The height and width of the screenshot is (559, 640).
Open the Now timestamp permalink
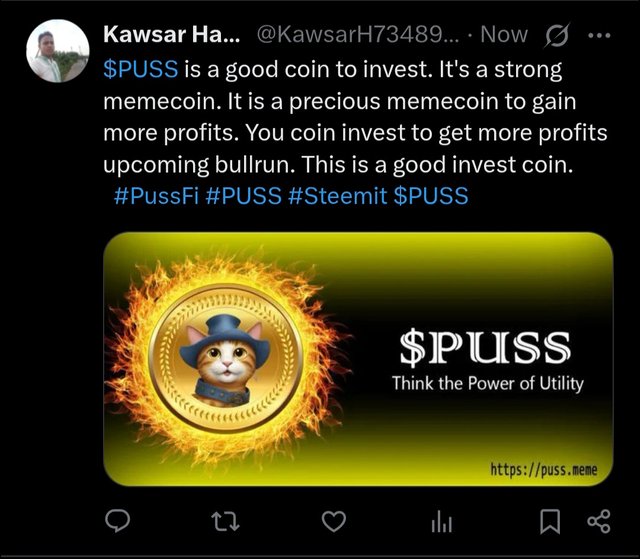(504, 34)
